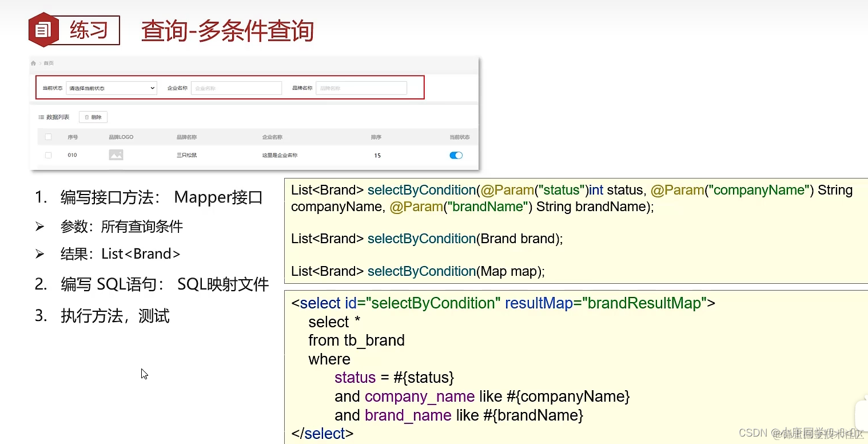Click the closing </select> tag
The image size is (868, 444).
point(322,434)
